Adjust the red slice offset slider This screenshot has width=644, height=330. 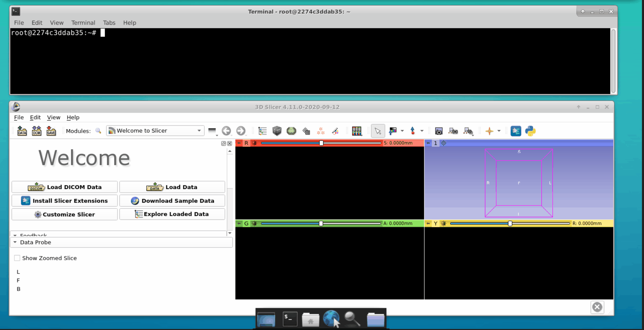[321, 143]
